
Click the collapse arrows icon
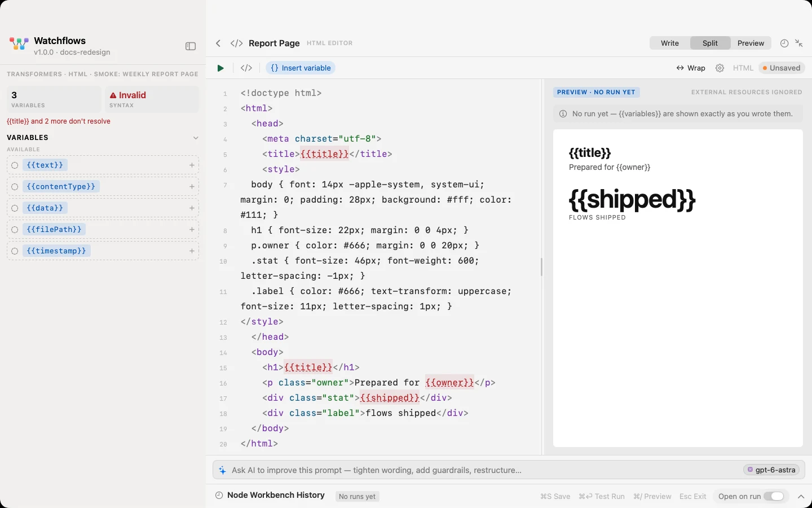[x=799, y=43]
